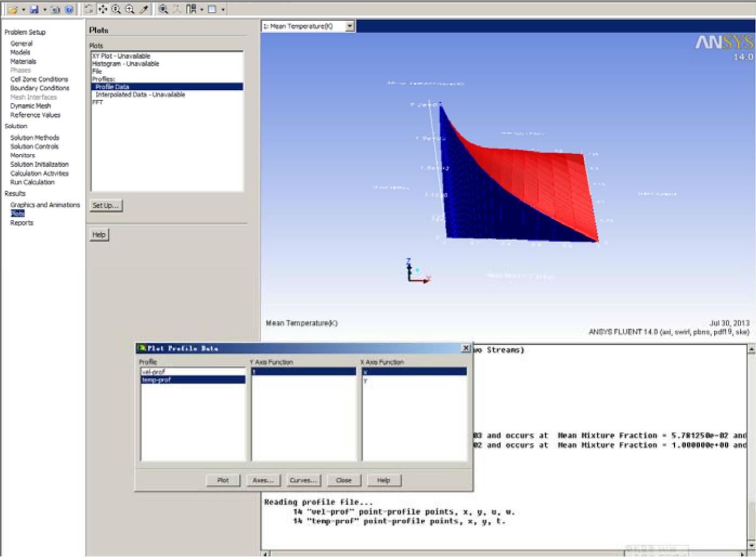
Task: Select temp-prof in the Profile list
Action: [193, 380]
